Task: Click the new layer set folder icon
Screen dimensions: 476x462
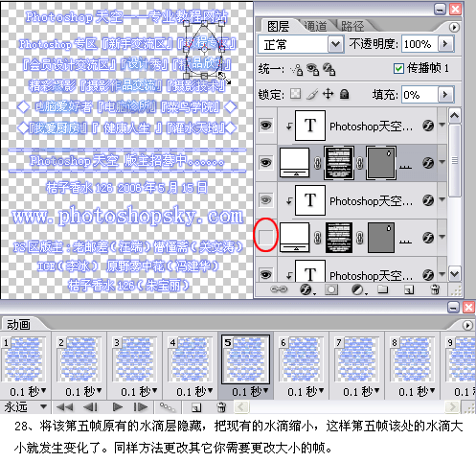Action: coord(382,289)
